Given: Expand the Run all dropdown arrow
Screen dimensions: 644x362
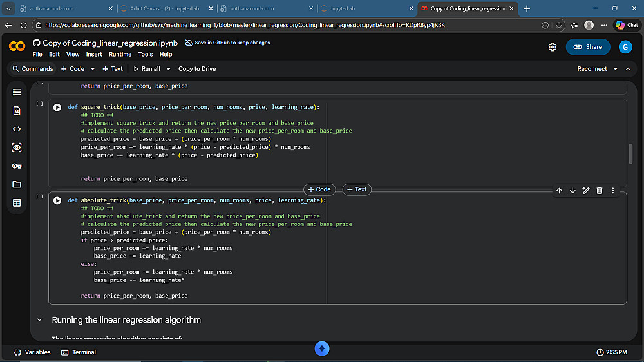Looking at the screenshot, I should tap(169, 69).
